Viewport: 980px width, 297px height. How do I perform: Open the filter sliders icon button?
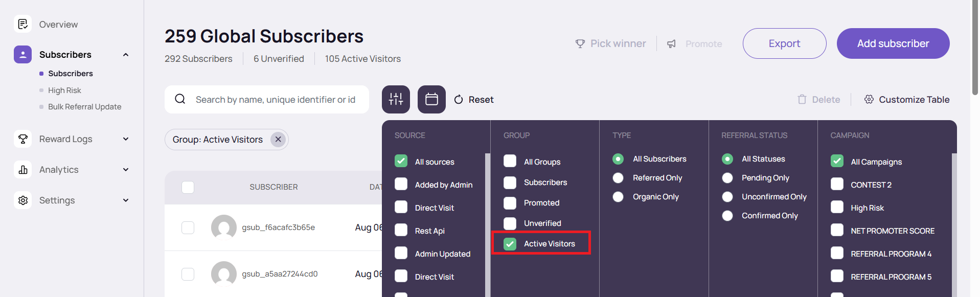pyautogui.click(x=396, y=99)
